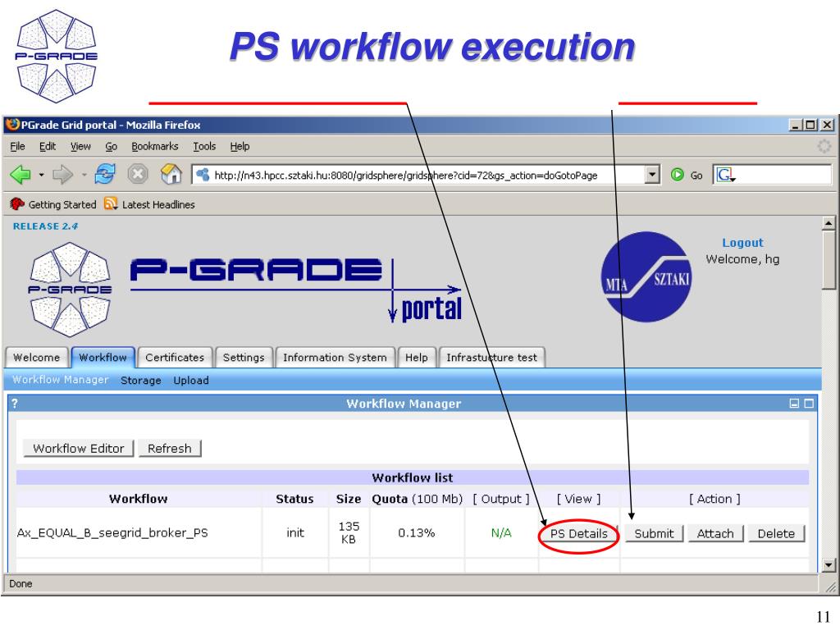
Task: Open the Settings tab
Action: pos(244,358)
